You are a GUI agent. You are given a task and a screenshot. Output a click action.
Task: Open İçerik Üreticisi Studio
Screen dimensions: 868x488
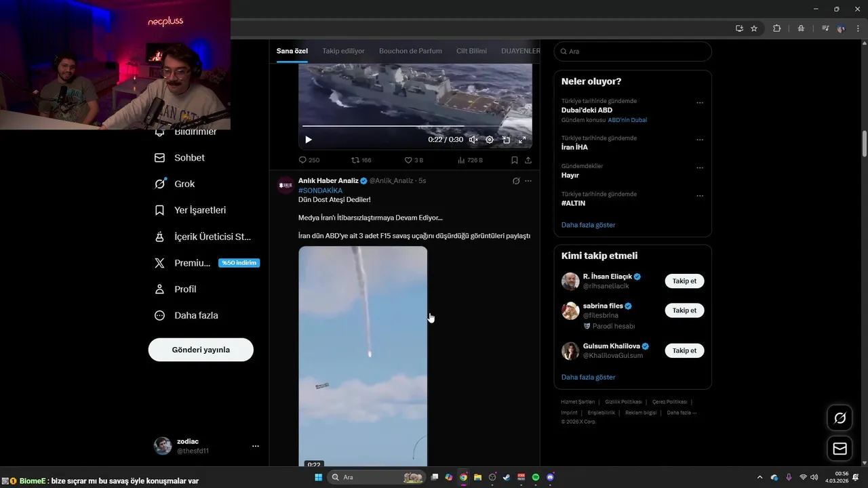tap(203, 237)
